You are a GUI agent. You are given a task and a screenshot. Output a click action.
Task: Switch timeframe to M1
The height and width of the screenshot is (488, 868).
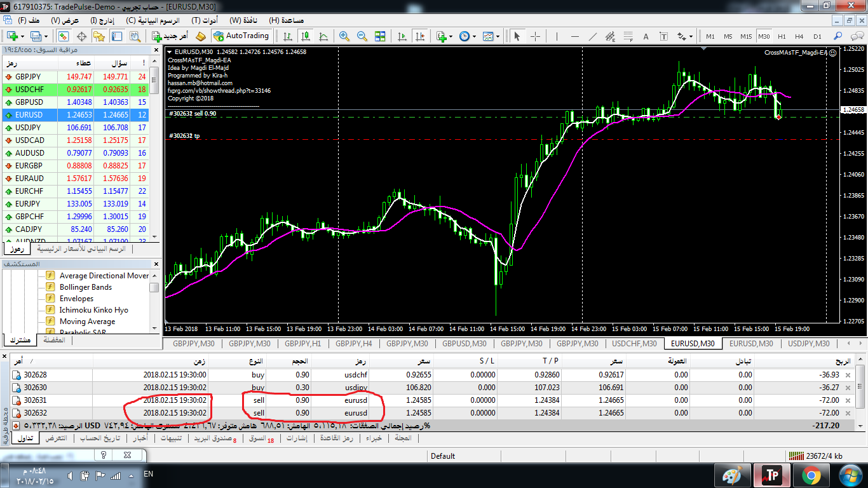[710, 36]
